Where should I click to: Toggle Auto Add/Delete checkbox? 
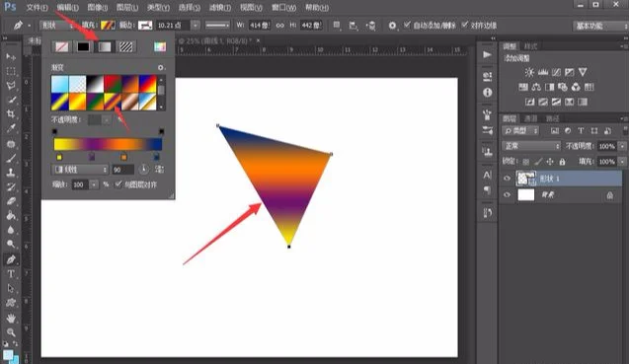point(407,25)
